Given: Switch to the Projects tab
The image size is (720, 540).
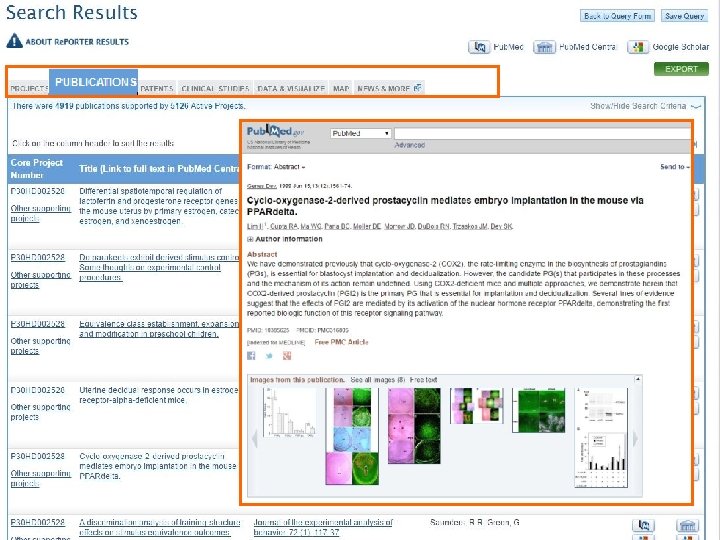Looking at the screenshot, I should pyautogui.click(x=29, y=88).
